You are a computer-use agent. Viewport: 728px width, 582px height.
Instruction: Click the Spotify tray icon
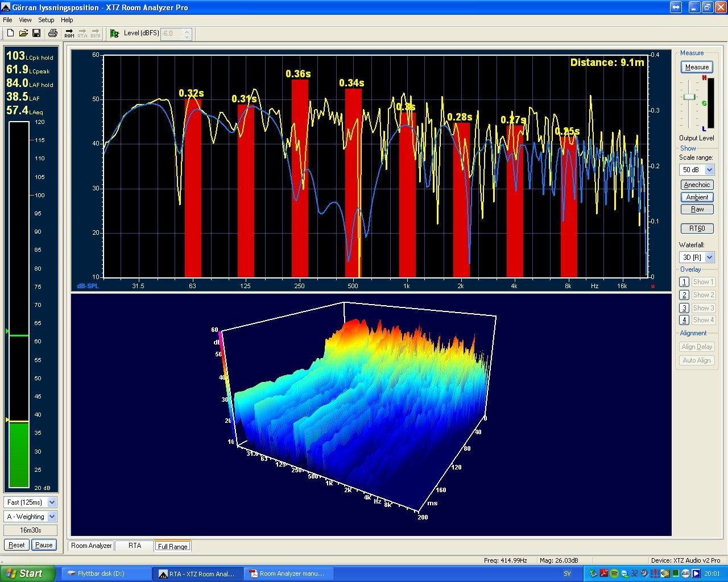click(614, 573)
